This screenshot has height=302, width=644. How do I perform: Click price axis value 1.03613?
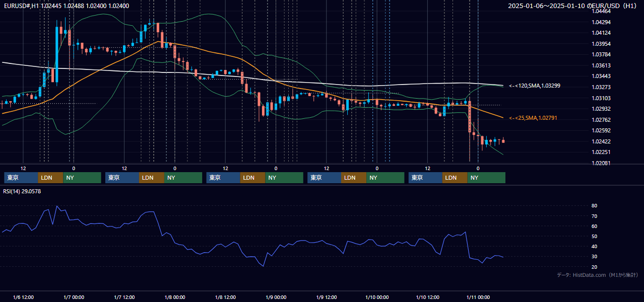coord(601,65)
